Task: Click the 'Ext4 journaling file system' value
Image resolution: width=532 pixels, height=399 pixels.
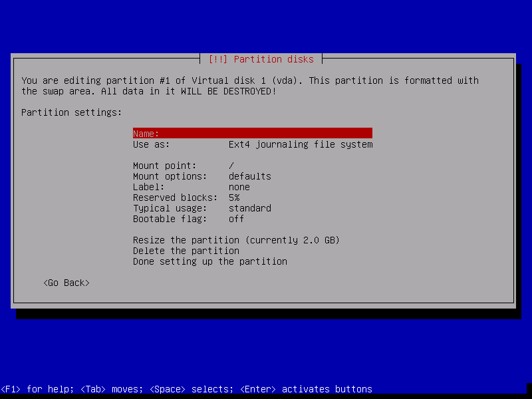Action: pyautogui.click(x=301, y=144)
